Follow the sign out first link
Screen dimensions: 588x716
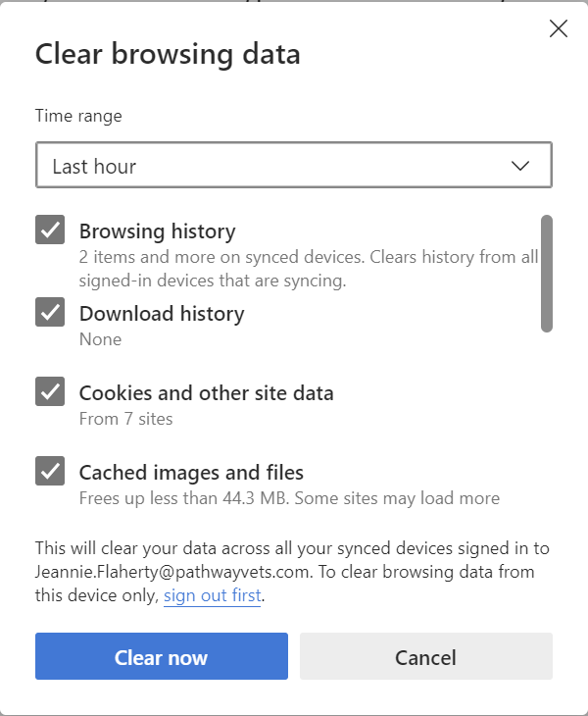[x=212, y=596]
